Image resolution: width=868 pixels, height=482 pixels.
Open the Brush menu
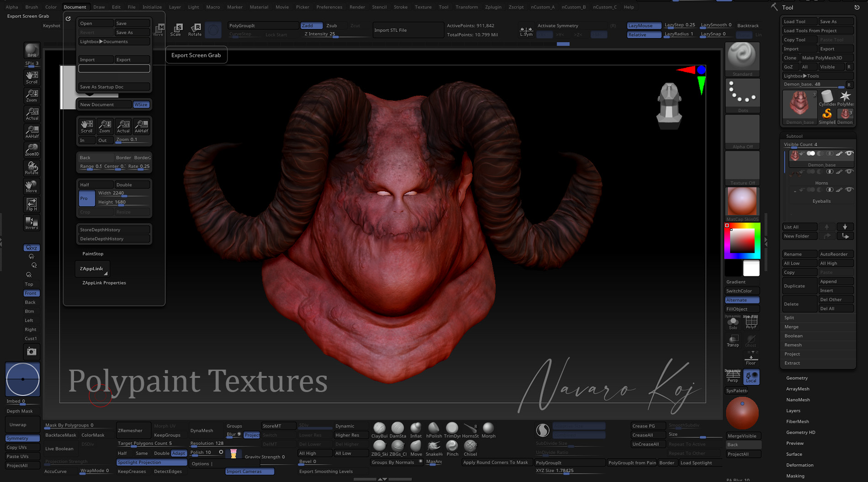(x=32, y=7)
